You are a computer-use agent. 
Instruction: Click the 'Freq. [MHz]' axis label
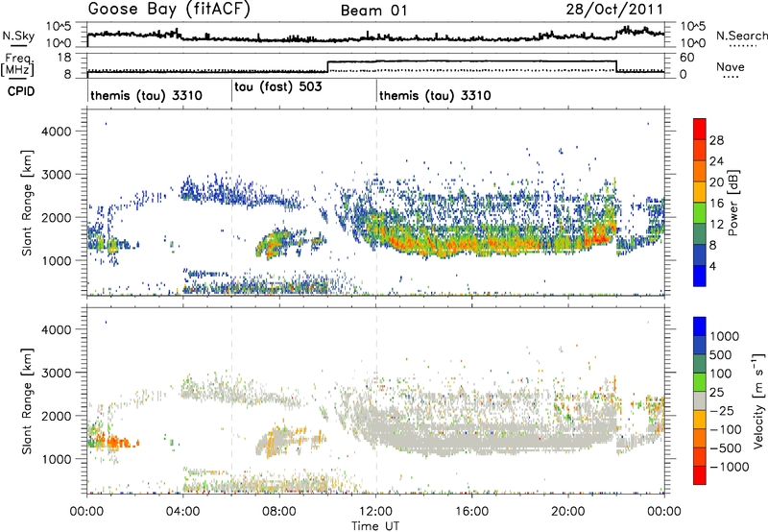coord(18,64)
